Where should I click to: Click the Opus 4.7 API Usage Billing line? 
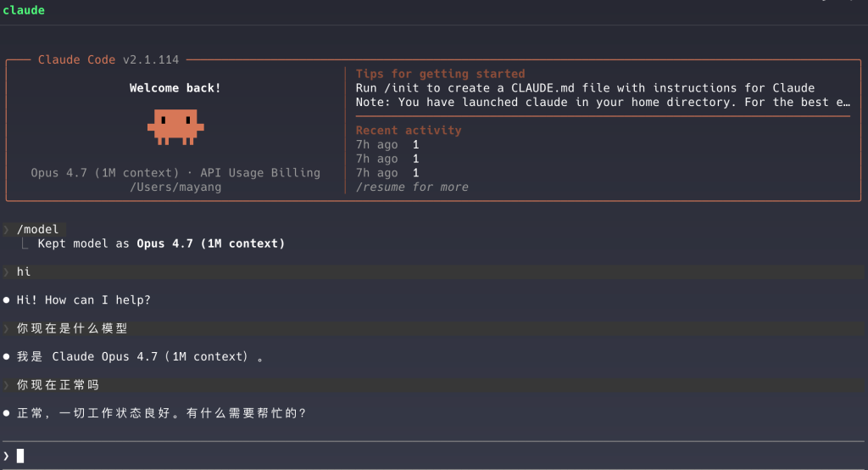pos(175,173)
